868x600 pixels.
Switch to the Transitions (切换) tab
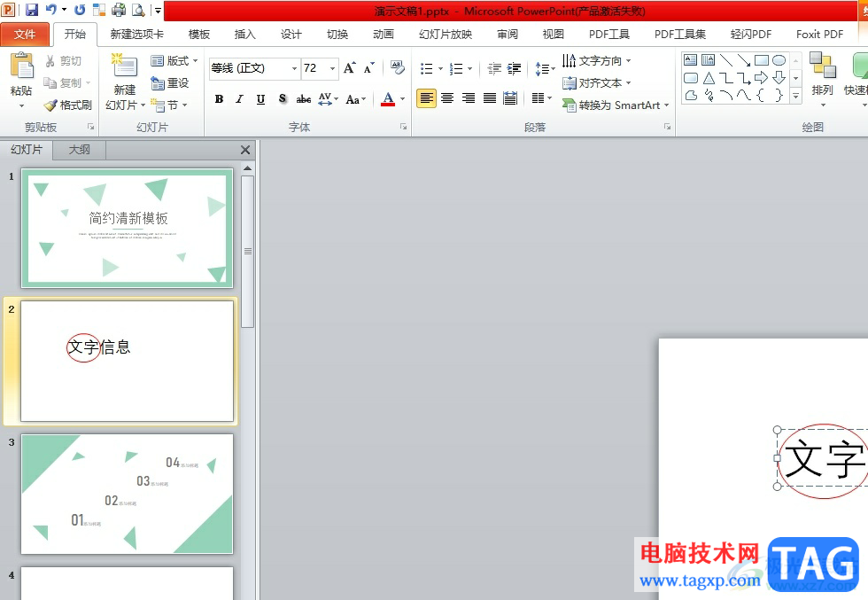point(337,35)
